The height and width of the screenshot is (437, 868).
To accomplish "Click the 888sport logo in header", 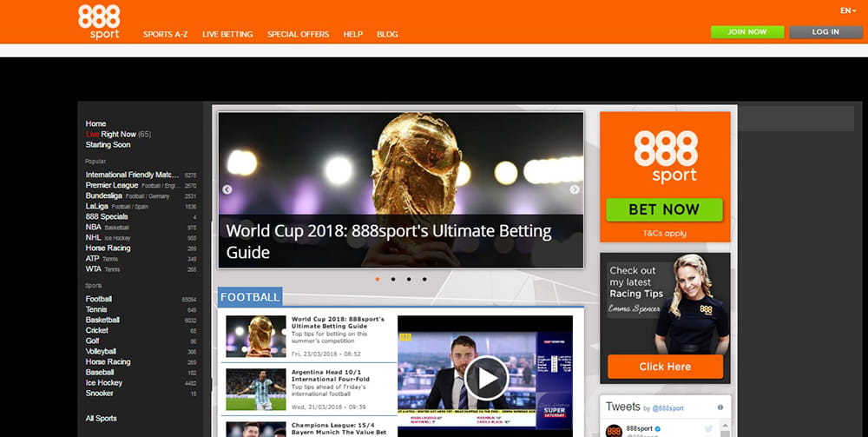I will pyautogui.click(x=99, y=23).
